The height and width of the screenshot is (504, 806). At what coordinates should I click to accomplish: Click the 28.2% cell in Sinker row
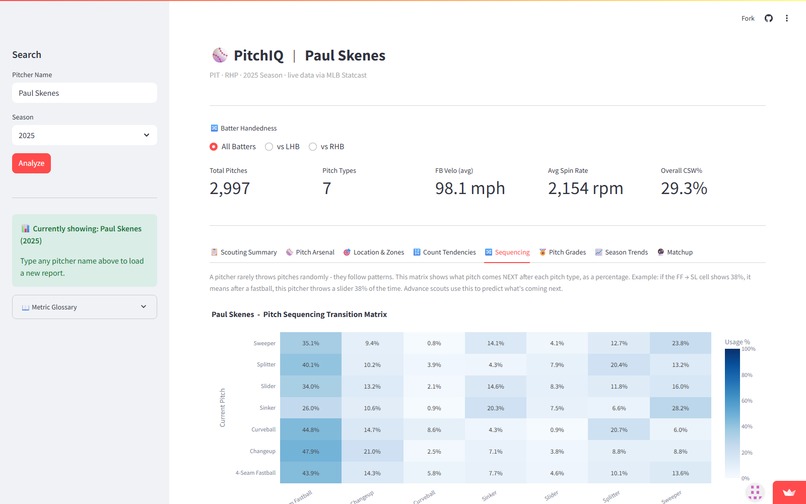click(680, 408)
